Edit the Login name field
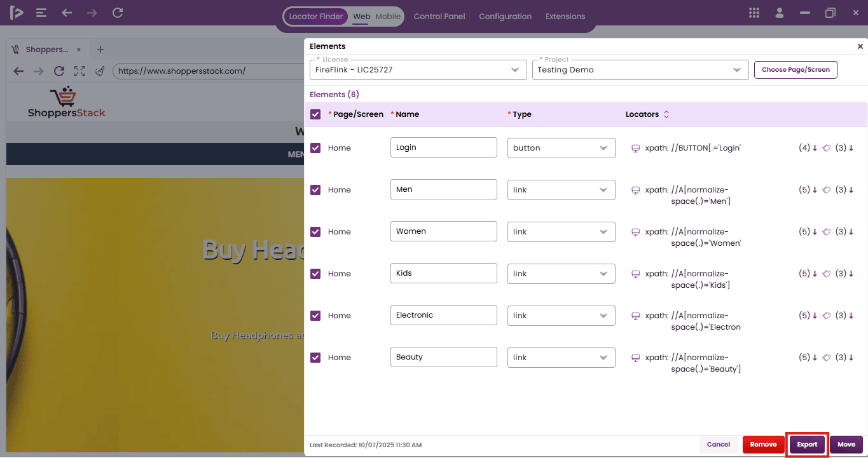 pyautogui.click(x=444, y=147)
